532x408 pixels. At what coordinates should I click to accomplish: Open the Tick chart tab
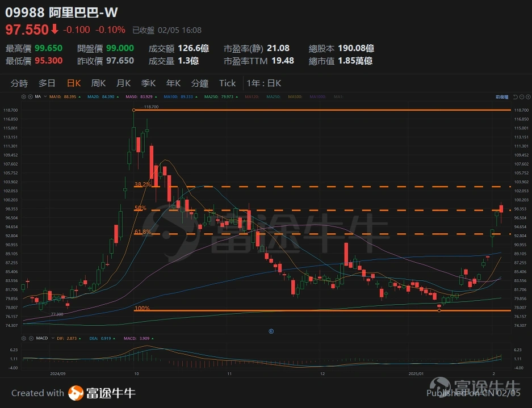pos(227,83)
